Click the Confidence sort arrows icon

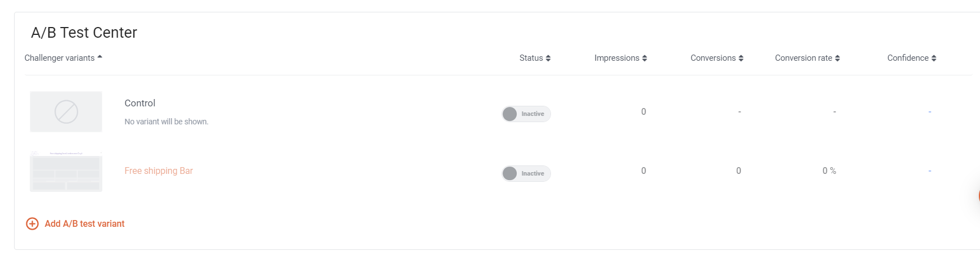pos(934,59)
